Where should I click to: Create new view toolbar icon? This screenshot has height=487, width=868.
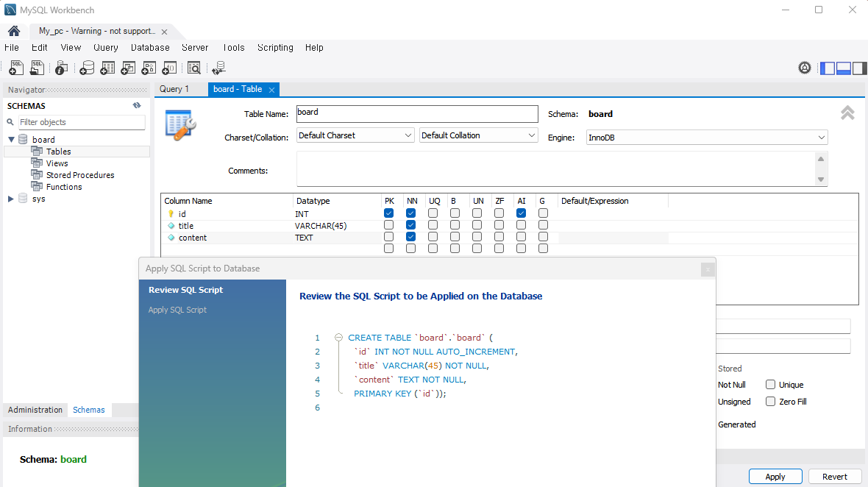coord(128,68)
